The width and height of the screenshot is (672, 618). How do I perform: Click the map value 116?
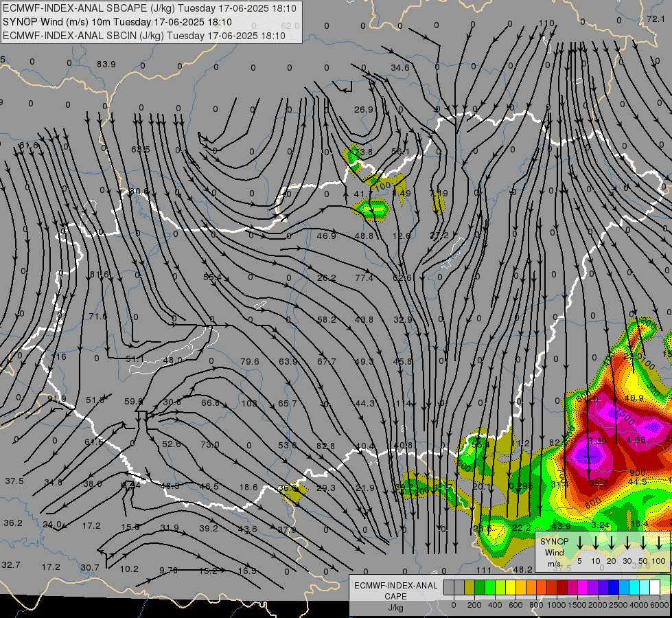[x=59, y=357]
